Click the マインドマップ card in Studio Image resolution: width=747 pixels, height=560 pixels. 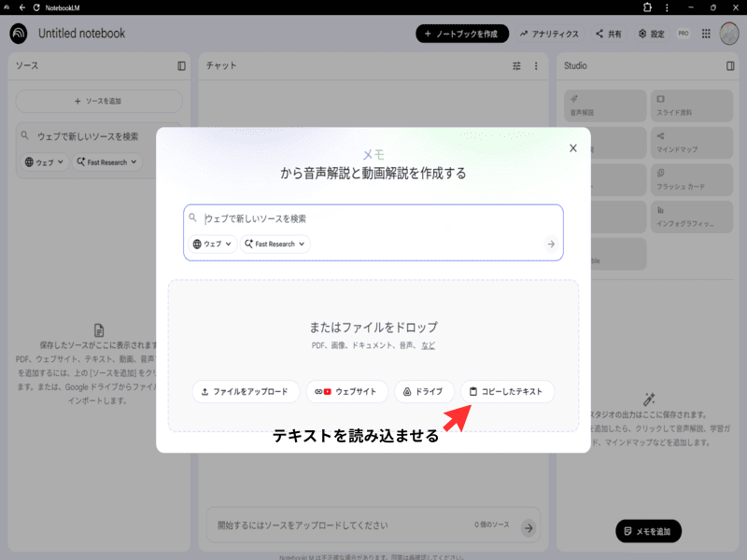click(x=691, y=143)
